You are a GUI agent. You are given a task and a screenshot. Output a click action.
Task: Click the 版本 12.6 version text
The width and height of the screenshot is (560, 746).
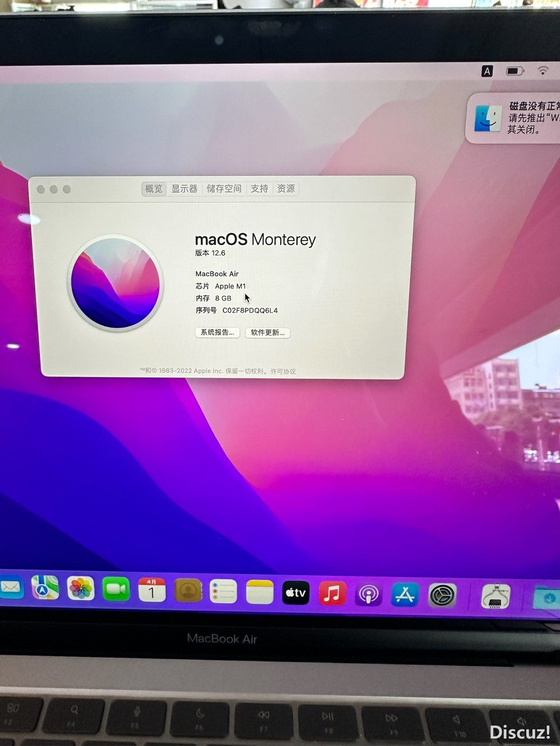(x=210, y=253)
